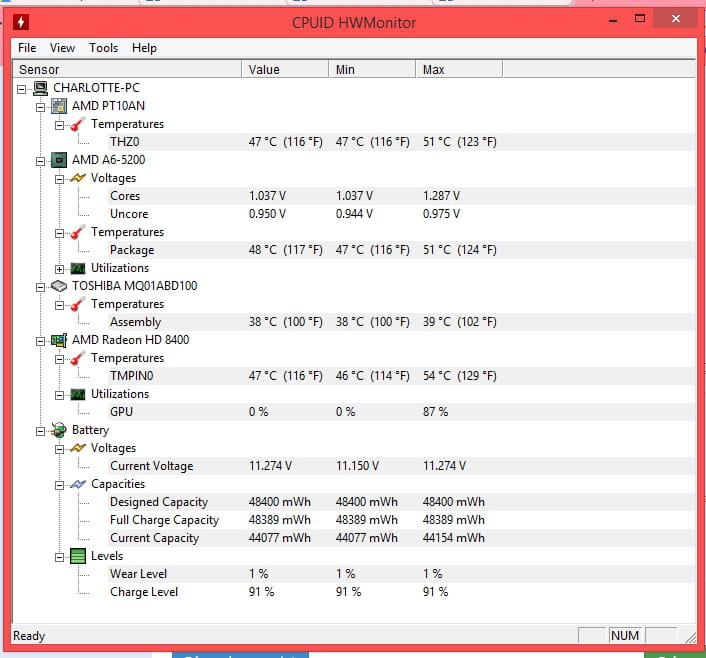The image size is (706, 658).
Task: Select the Charge Level row
Action: 144,592
